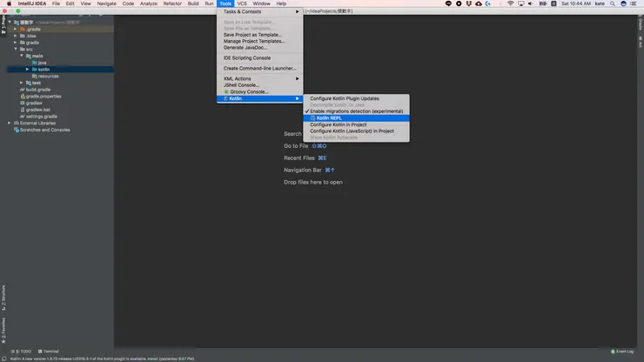Click the Dropbox icon in the macOS menu bar
Viewport: 644px width, 362px height.
pos(468,3)
